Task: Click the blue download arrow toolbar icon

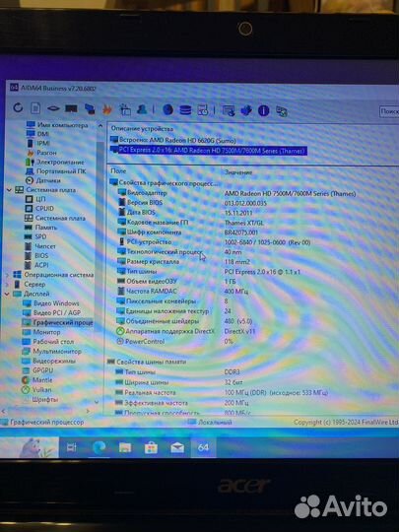Action: click(246, 110)
